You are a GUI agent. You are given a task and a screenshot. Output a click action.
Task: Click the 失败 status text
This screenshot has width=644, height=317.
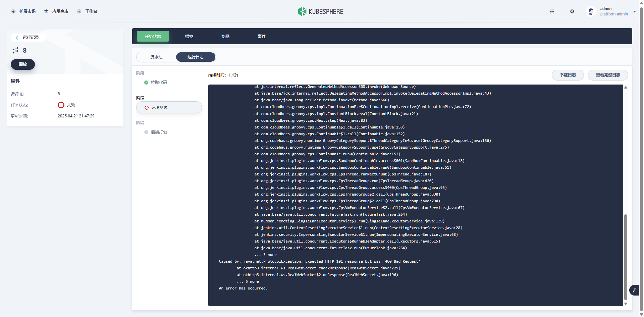(x=71, y=105)
